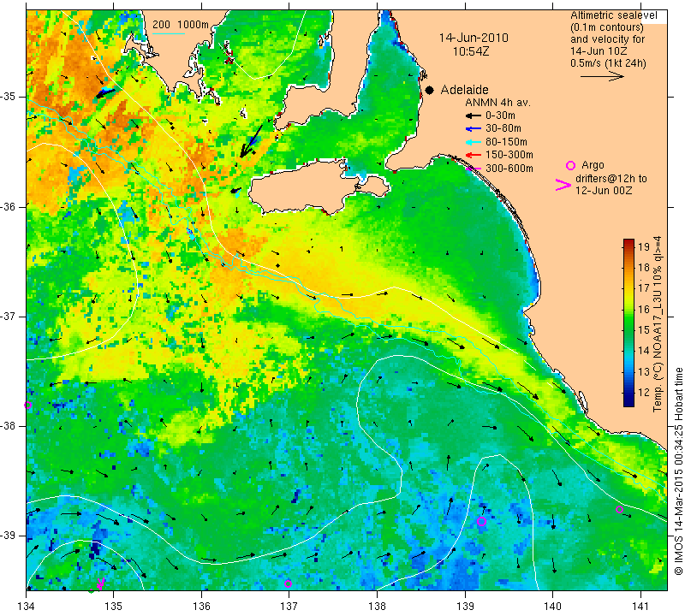Click the large Argo circle near 139°E, 39°S

pyautogui.click(x=481, y=521)
